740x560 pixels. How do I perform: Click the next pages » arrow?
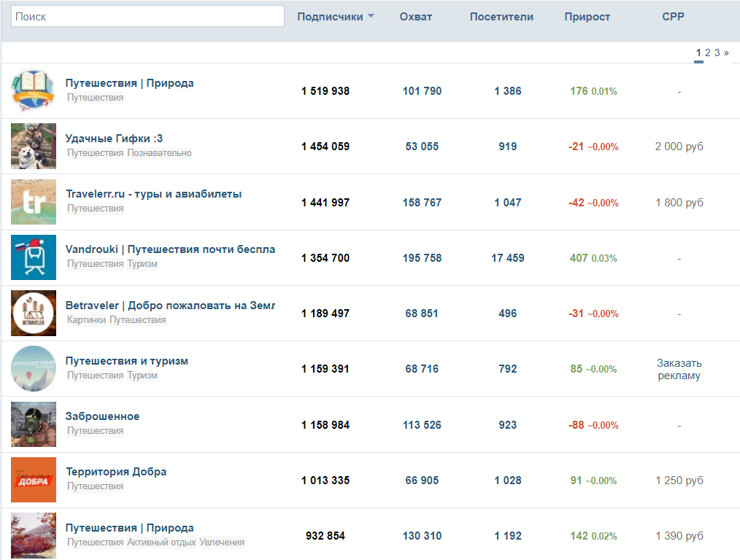726,52
